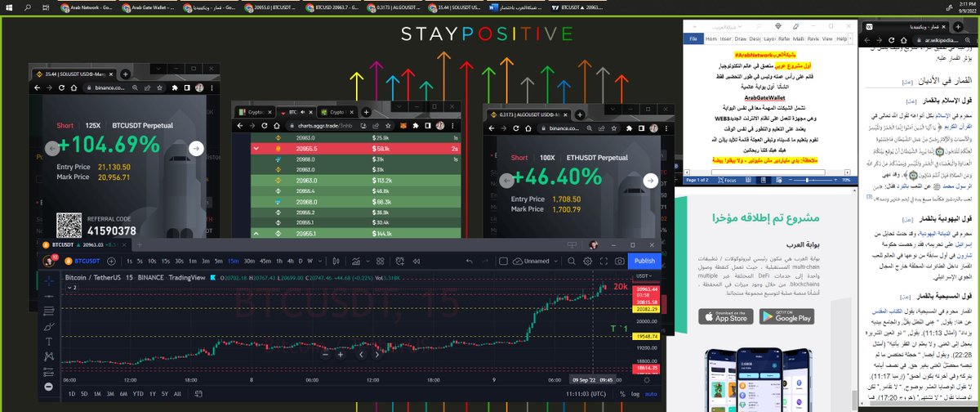Viewport: 980px width, 412px height.
Task: Open TradingView symbol search magnifier icon
Action: click(571, 261)
